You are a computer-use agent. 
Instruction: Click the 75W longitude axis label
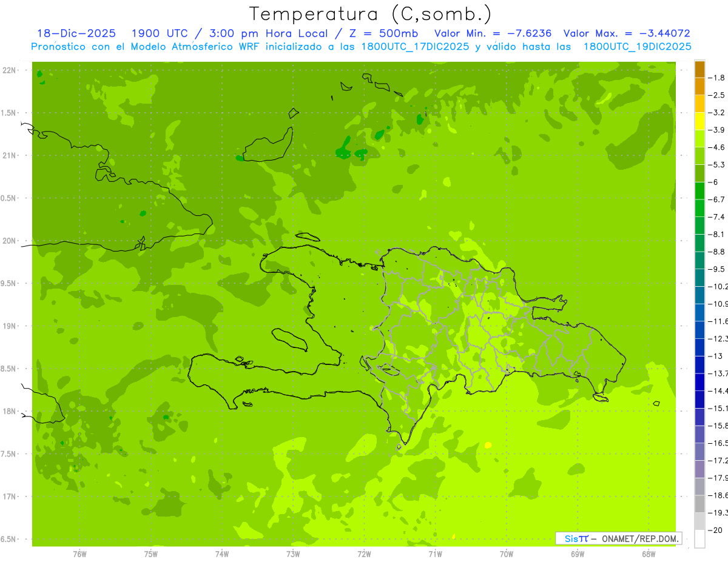tap(151, 554)
